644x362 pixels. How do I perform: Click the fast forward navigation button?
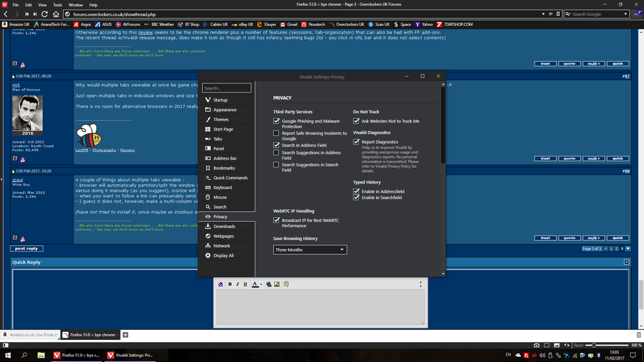pos(35,14)
